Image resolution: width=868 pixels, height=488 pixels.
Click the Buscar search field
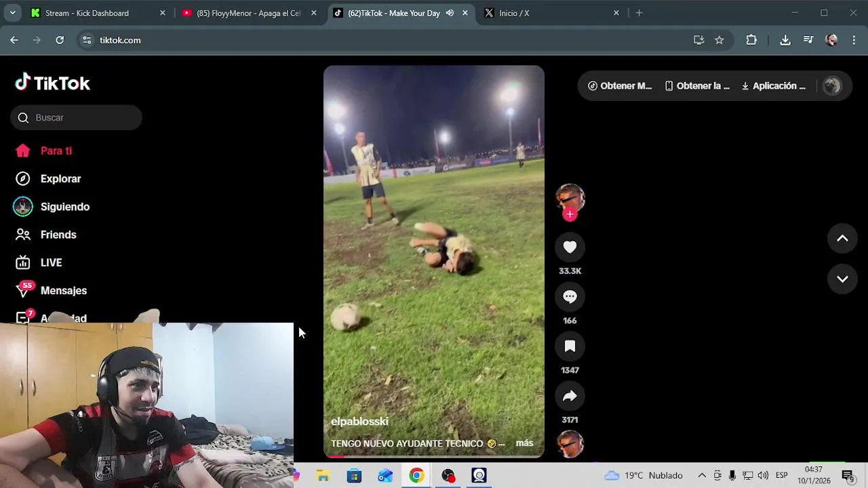coord(76,117)
